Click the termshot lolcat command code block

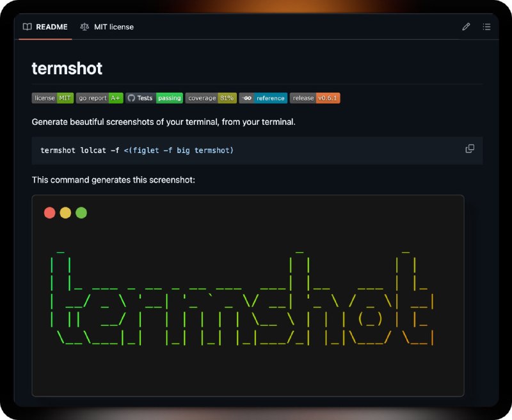point(257,150)
